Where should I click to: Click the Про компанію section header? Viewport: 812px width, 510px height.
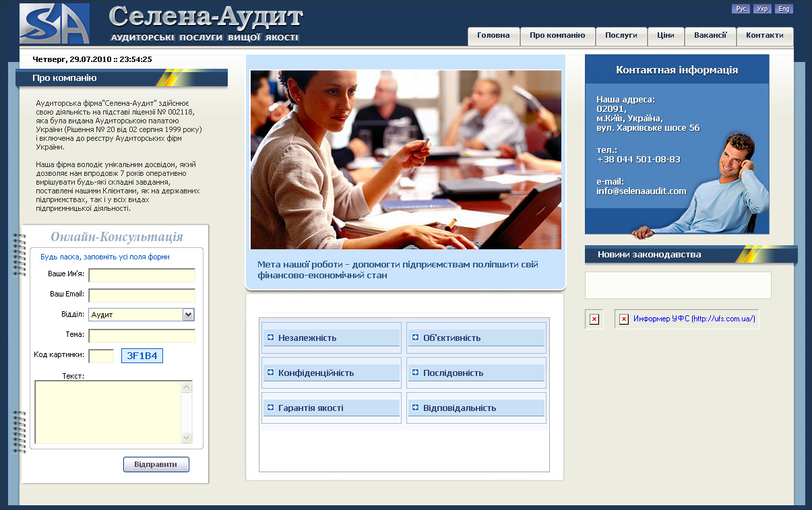point(121,78)
